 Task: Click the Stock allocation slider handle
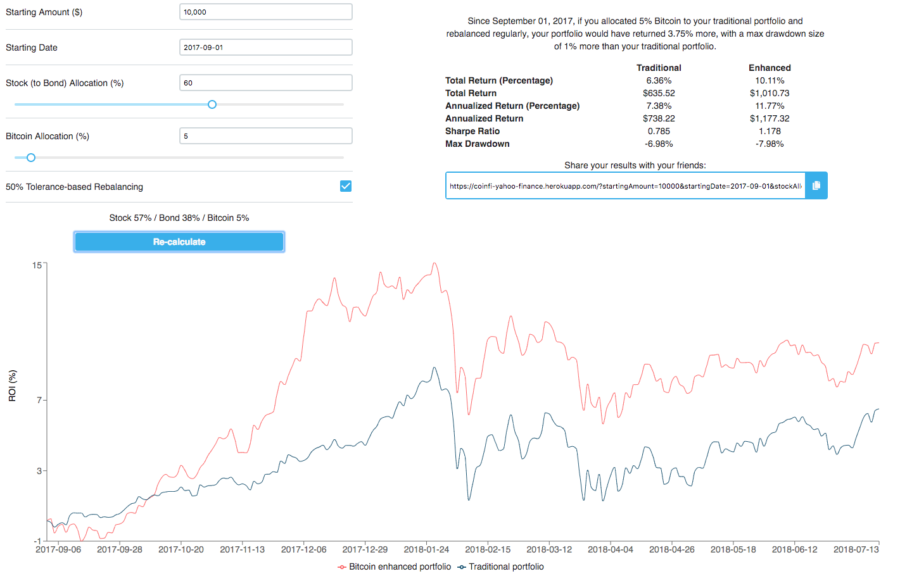coord(212,104)
